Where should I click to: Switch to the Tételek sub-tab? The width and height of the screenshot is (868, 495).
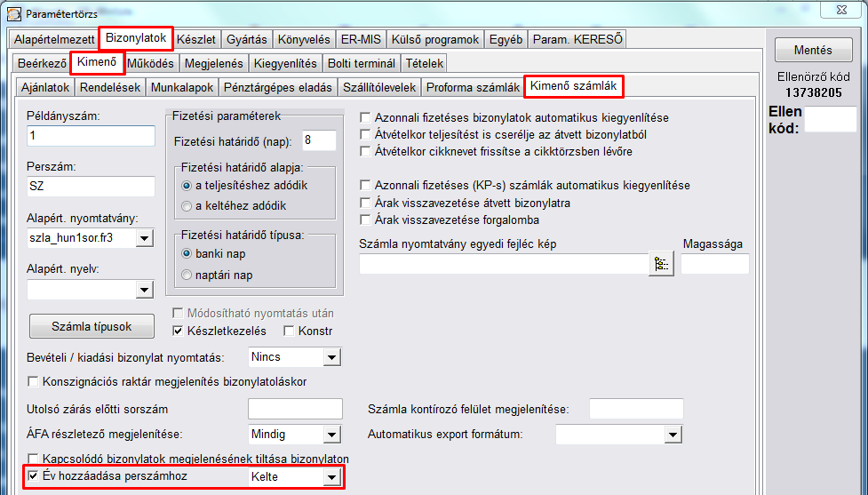[x=425, y=64]
